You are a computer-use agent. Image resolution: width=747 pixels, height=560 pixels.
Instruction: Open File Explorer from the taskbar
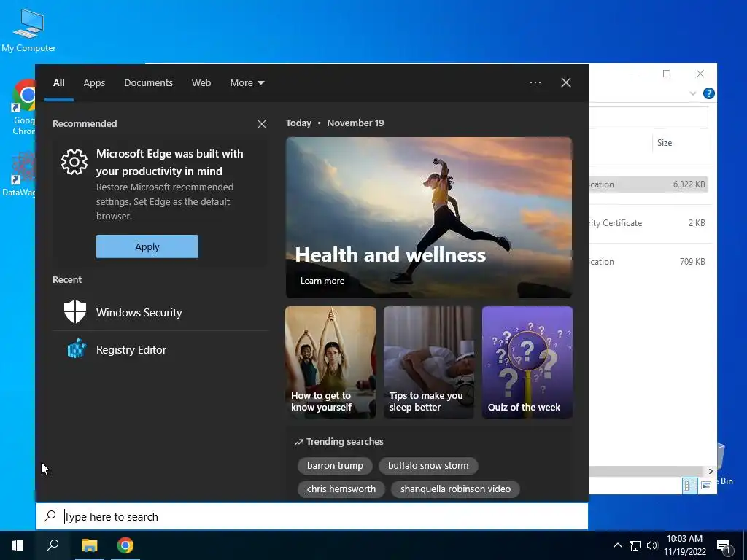pos(89,545)
